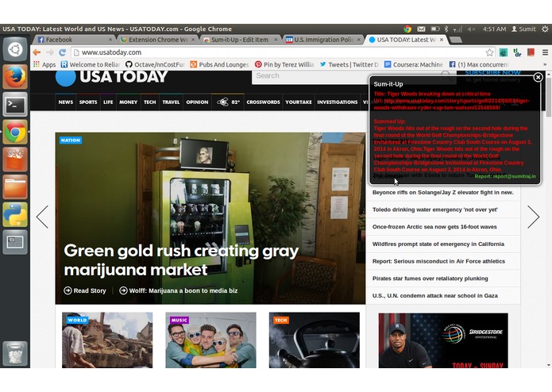Open Beyonce riffs on Solange headline
Screen dimensions: 552x392
[442, 192]
